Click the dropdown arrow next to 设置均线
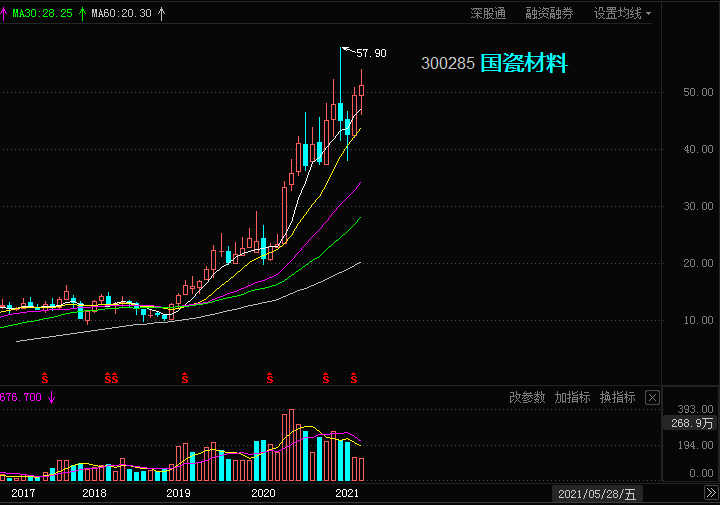 (x=648, y=14)
